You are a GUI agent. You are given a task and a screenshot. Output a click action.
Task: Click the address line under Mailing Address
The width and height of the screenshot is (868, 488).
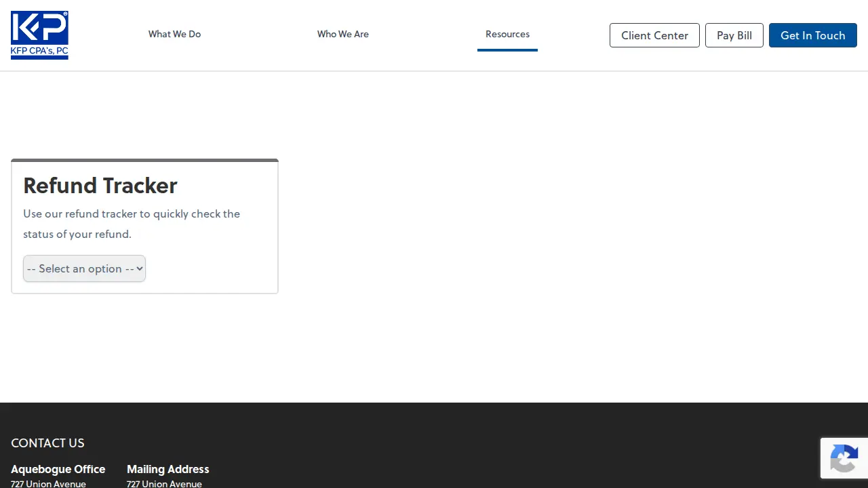(164, 484)
